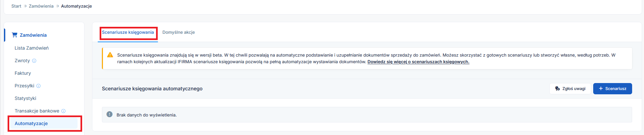Open the Dowiedz się więcej o scenariuszach link
The width and height of the screenshot is (644, 135).
tap(418, 62)
